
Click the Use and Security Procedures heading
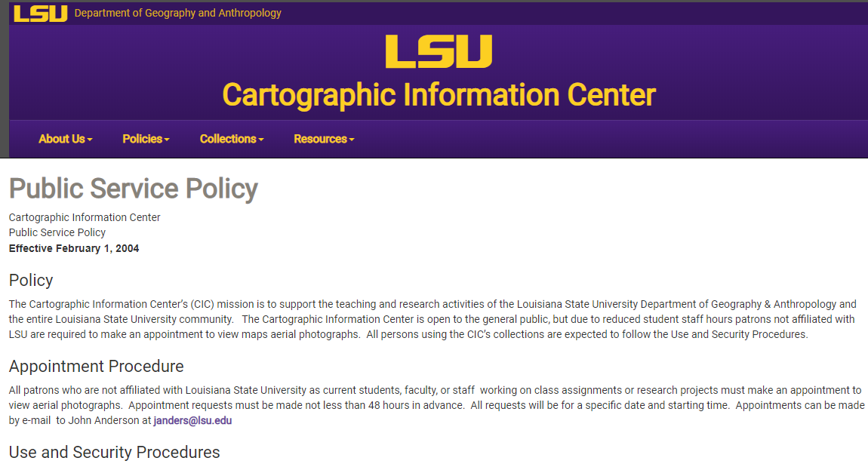(x=115, y=452)
